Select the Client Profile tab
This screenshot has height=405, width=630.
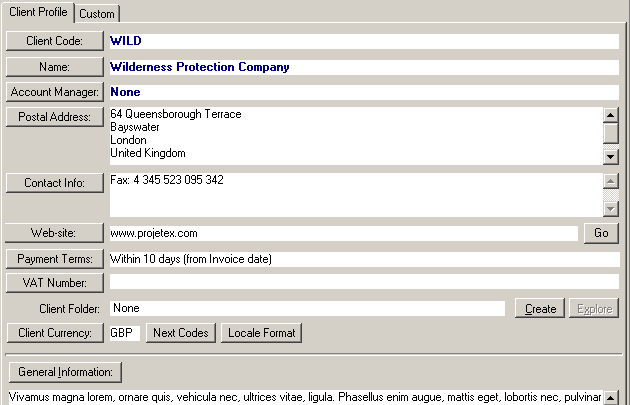click(x=38, y=12)
